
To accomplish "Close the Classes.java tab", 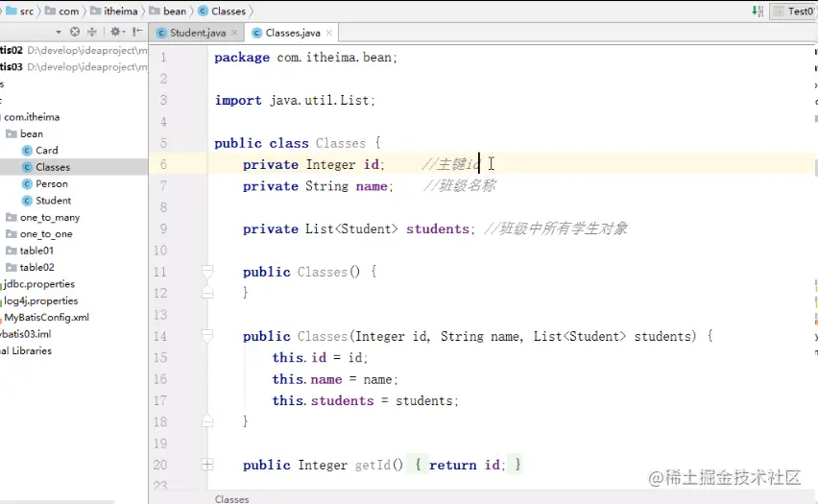I will (329, 33).
